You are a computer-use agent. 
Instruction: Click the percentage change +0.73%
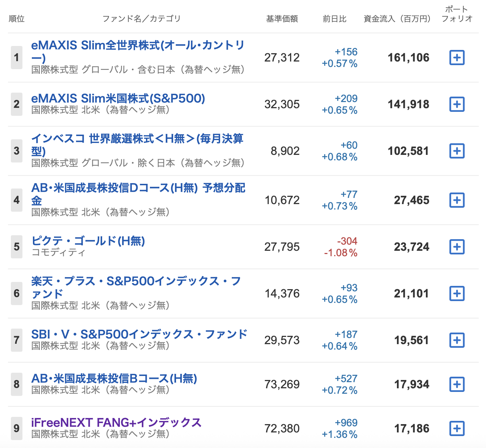click(340, 206)
